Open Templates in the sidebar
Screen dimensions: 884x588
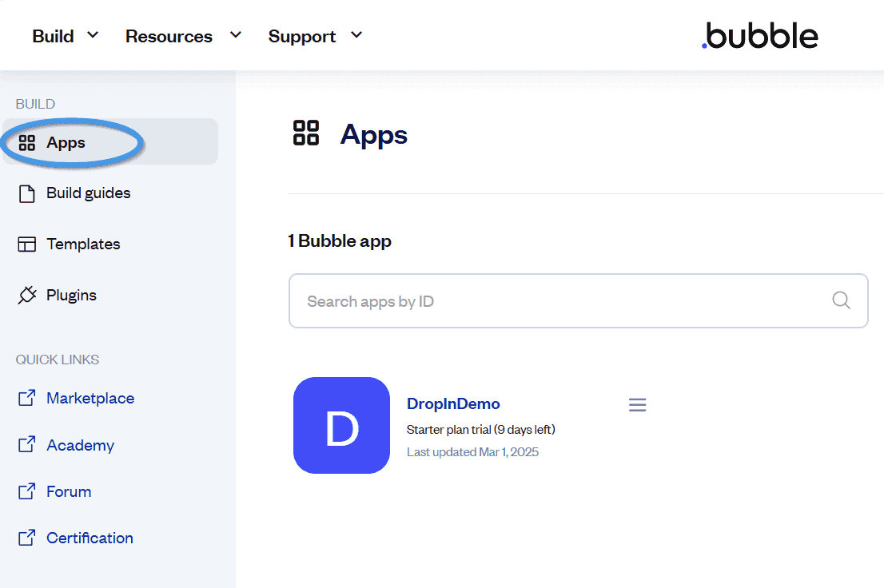83,244
